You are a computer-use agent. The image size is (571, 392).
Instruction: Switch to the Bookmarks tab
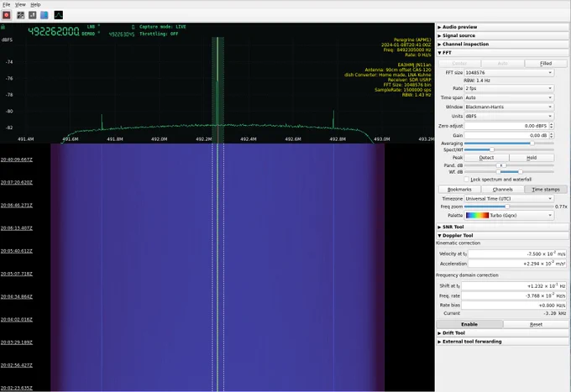459,189
